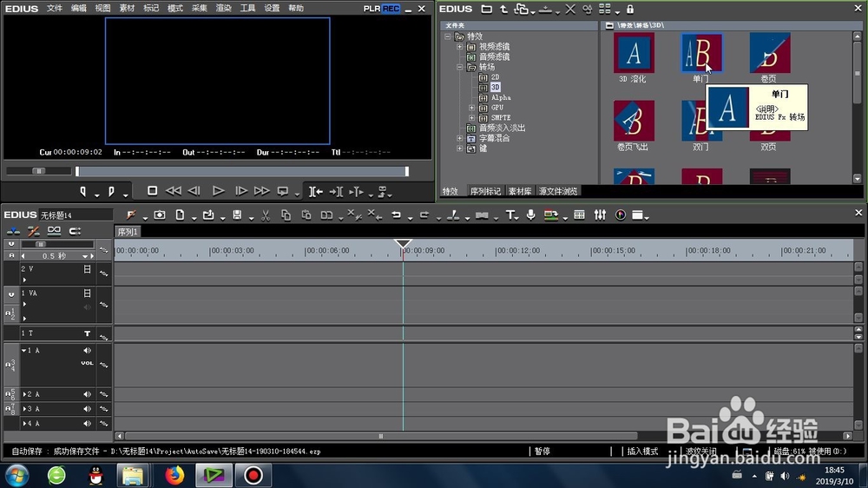The width and height of the screenshot is (868, 488).
Task: Toggle VOL display on track 1 A
Action: (87, 363)
